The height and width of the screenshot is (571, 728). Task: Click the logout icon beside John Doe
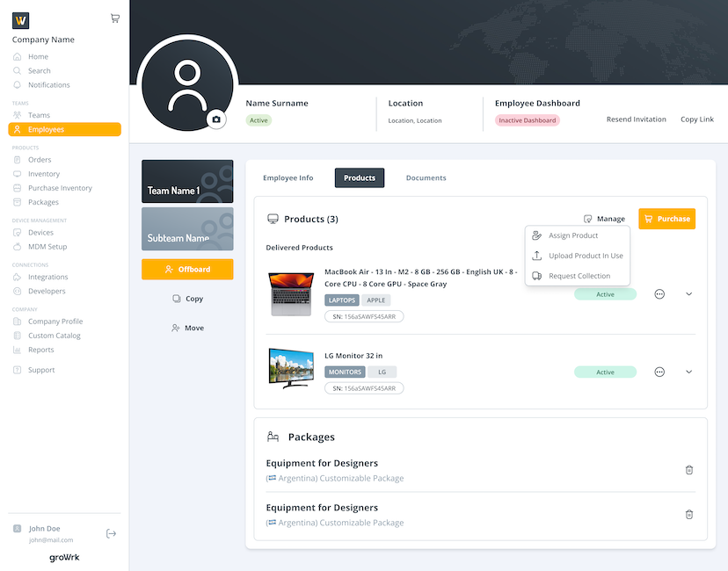pyautogui.click(x=111, y=533)
